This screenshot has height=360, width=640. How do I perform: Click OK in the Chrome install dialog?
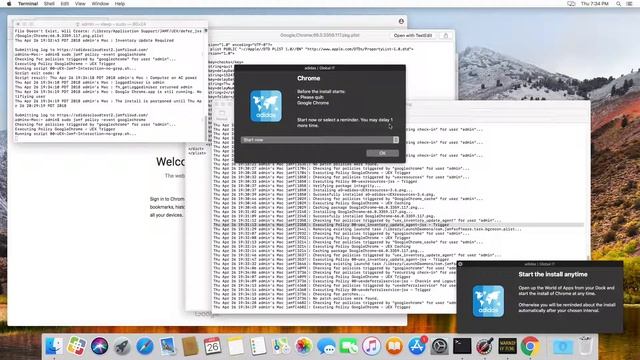click(x=382, y=153)
